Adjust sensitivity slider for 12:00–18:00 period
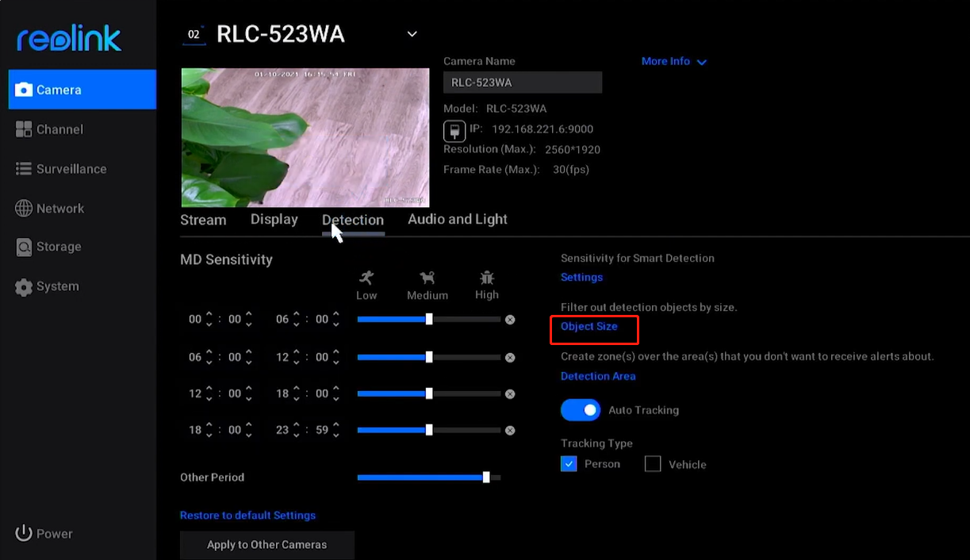Viewport: 970px width, 560px height. [429, 393]
